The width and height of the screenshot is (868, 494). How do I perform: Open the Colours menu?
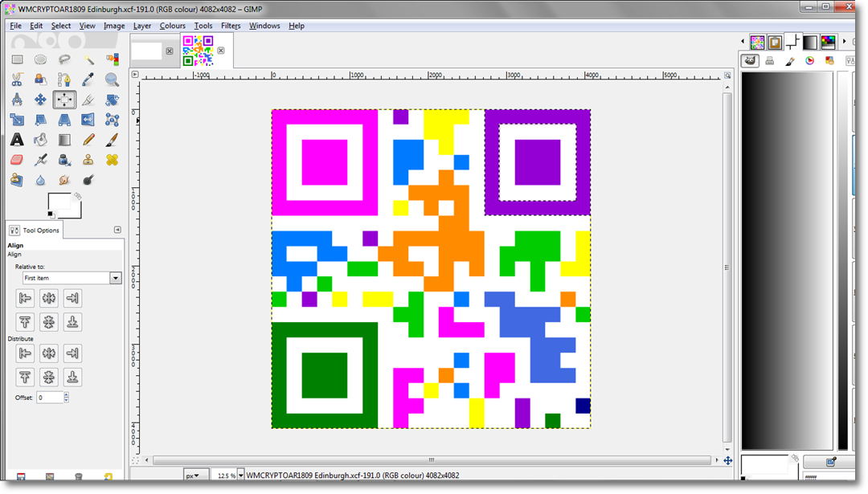pyautogui.click(x=172, y=26)
